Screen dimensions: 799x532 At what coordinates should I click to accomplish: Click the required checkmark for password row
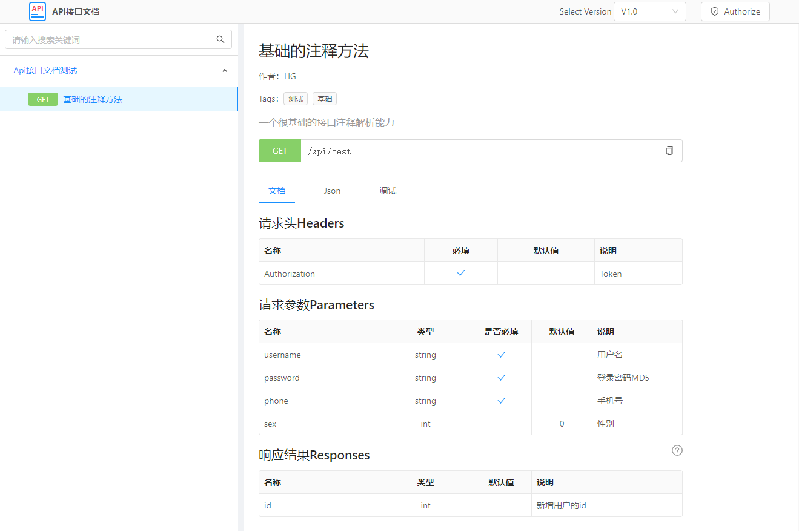(502, 378)
